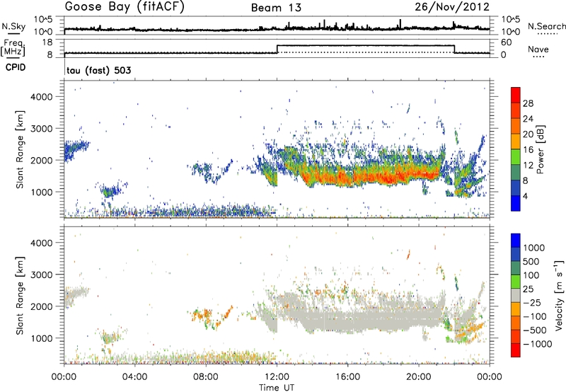The image size is (566, 392).
Task: Click the "20:00" time tick label
Action: pos(418,377)
